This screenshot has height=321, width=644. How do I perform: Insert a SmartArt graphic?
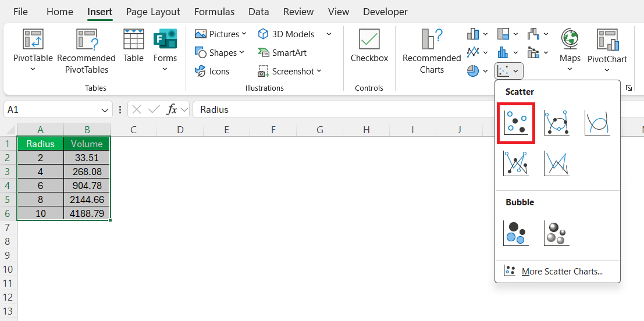click(x=282, y=52)
